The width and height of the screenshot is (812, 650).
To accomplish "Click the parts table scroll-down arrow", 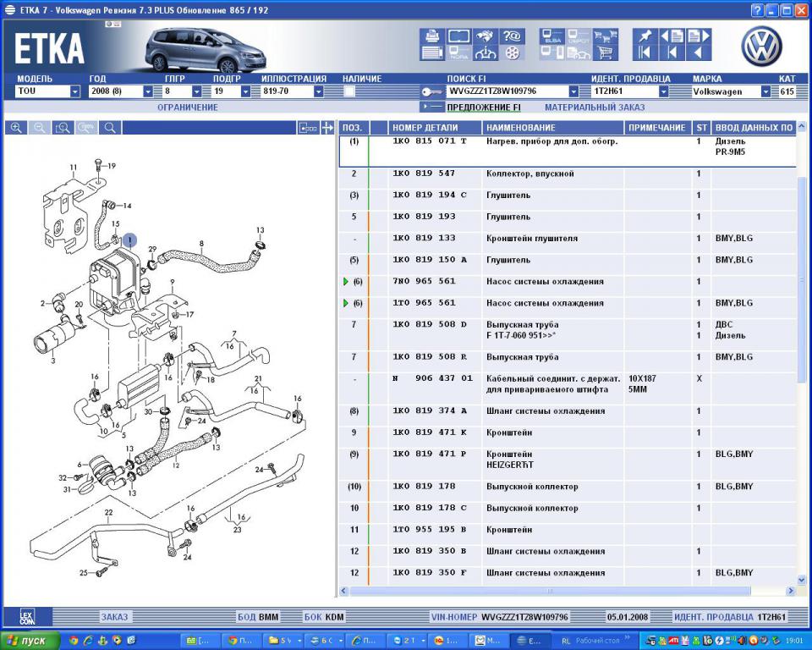I will click(x=802, y=580).
